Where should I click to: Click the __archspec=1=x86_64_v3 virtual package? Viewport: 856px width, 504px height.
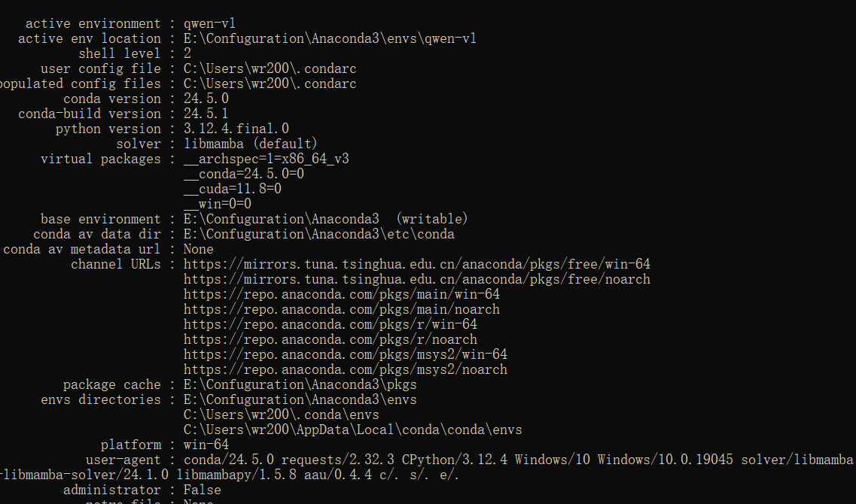pos(266,159)
